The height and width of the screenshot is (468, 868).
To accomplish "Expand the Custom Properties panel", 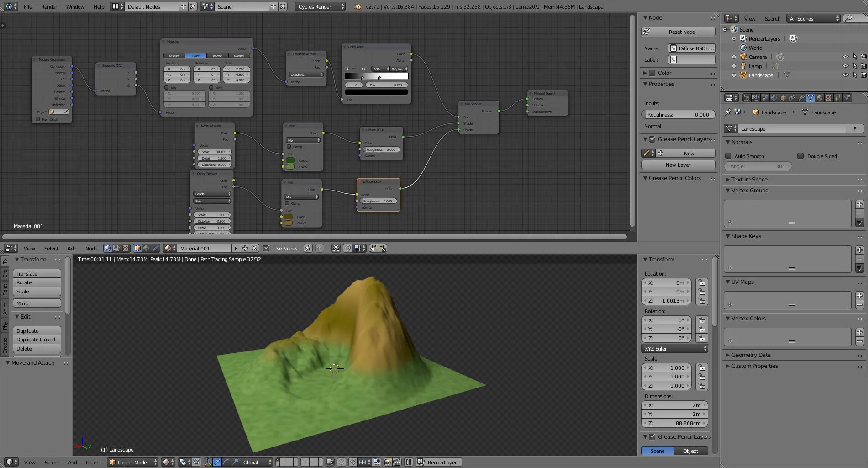I will pos(754,366).
